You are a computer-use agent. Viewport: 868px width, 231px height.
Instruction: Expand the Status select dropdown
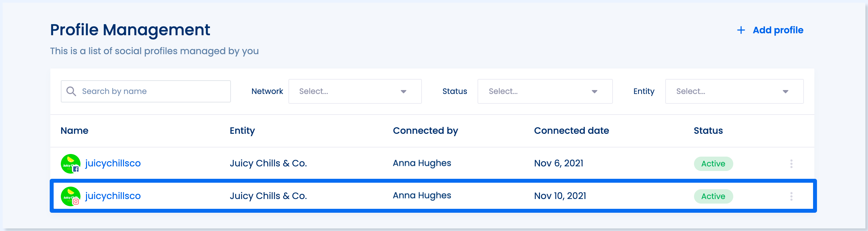coord(545,91)
